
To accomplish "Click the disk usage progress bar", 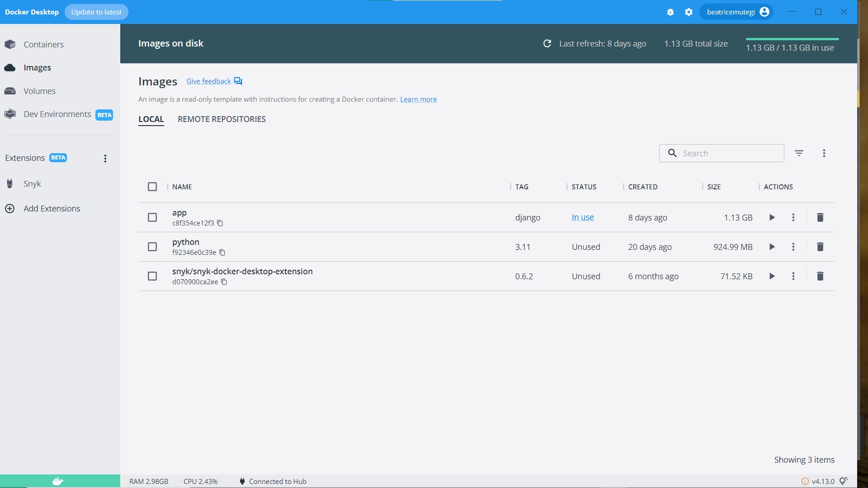I will coord(792,39).
